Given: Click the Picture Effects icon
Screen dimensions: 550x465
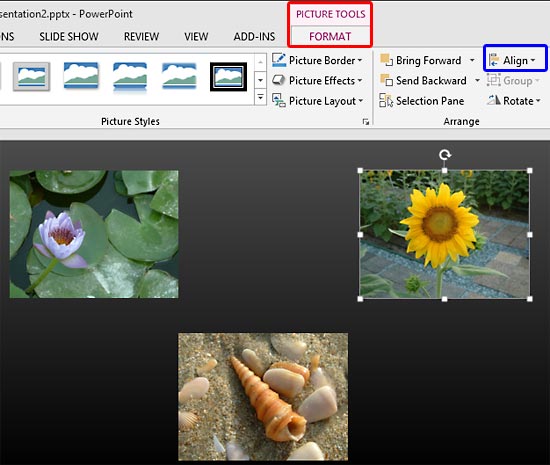Looking at the screenshot, I should point(279,80).
